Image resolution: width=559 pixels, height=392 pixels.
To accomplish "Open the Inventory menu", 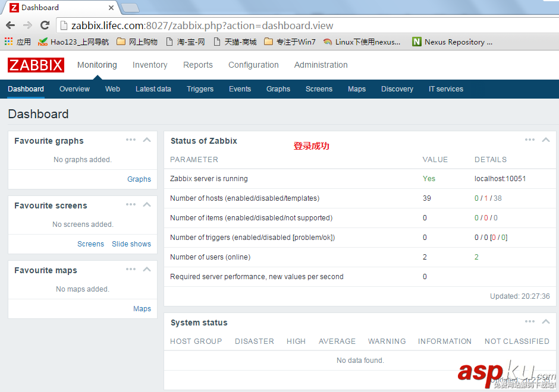I will 150,65.
